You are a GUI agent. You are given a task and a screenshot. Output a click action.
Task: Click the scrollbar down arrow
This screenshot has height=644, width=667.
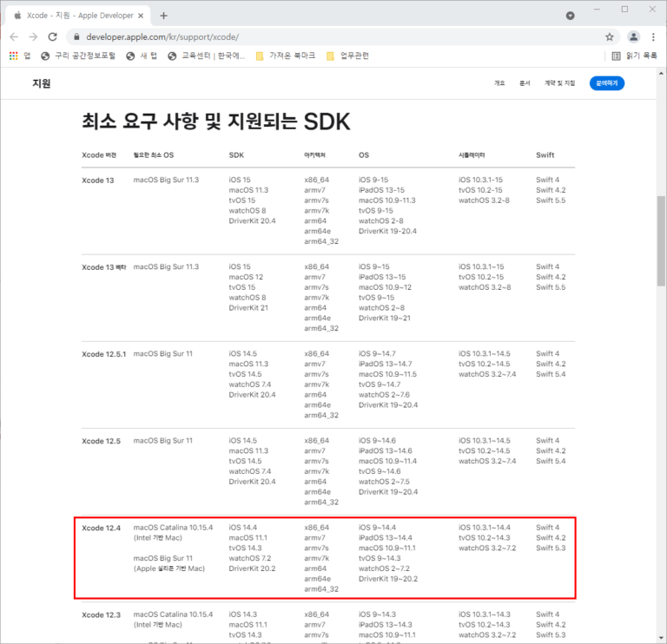[x=661, y=638]
